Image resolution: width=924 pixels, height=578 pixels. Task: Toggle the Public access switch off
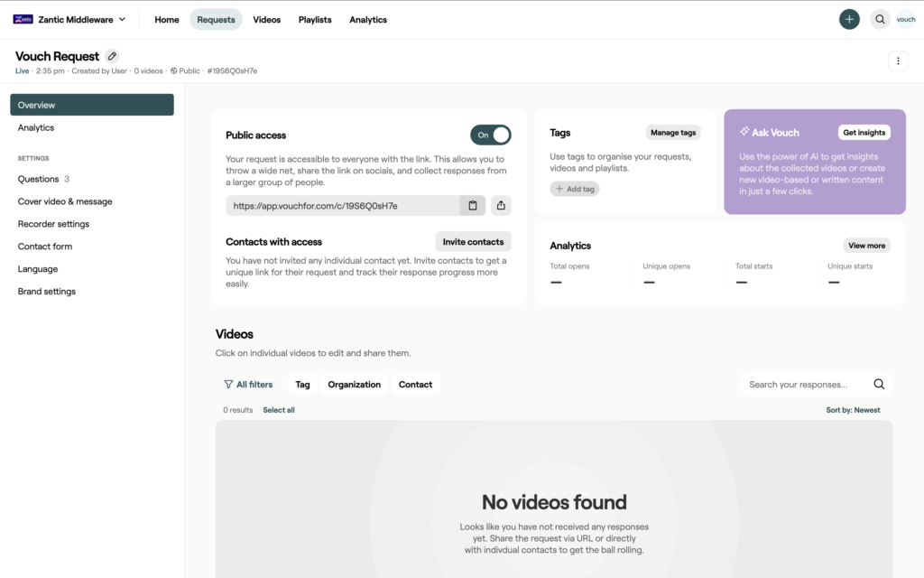pos(490,135)
